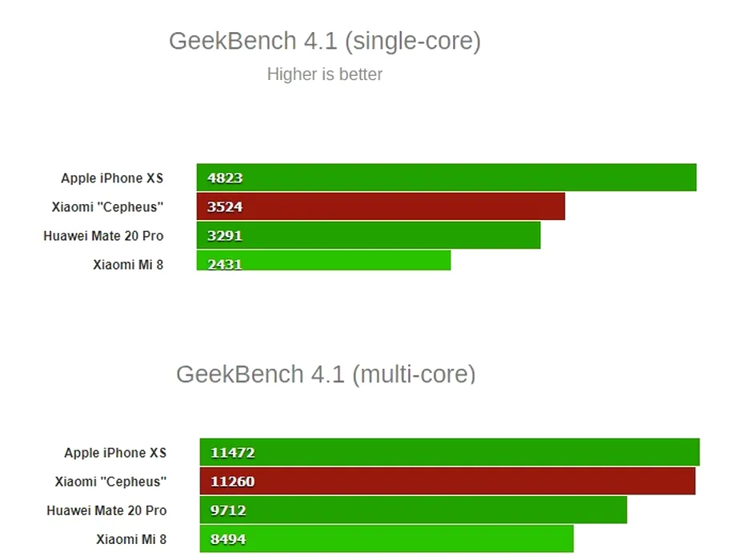
Task: Click Apple iPhone XS label in single-core chart
Action: click(x=112, y=178)
